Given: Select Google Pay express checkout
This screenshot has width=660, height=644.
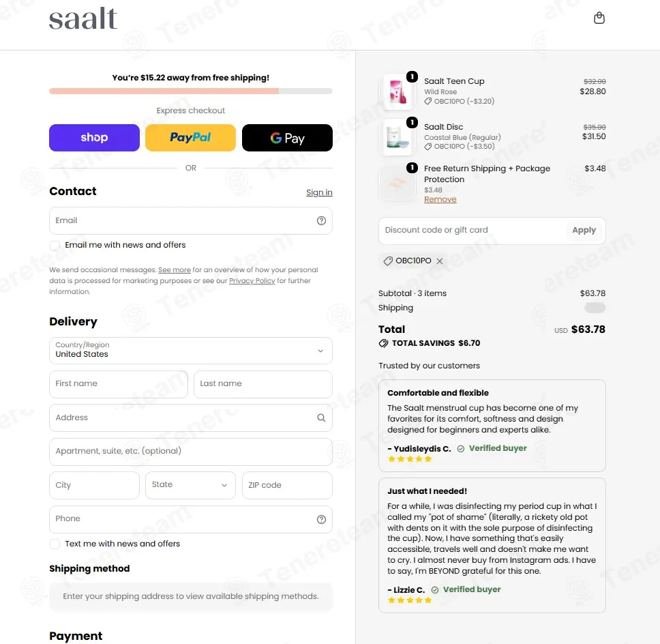Looking at the screenshot, I should coord(287,138).
